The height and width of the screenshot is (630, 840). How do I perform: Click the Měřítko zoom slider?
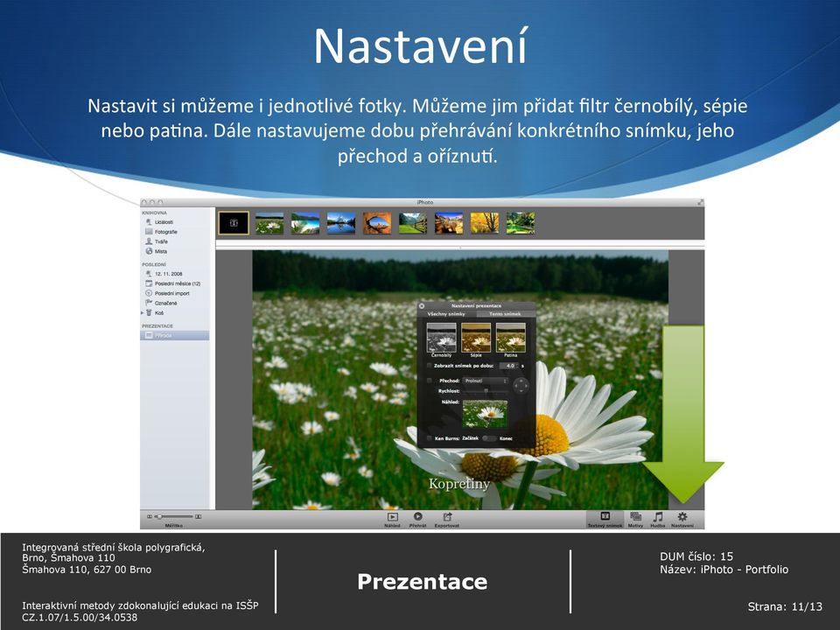coord(174,517)
